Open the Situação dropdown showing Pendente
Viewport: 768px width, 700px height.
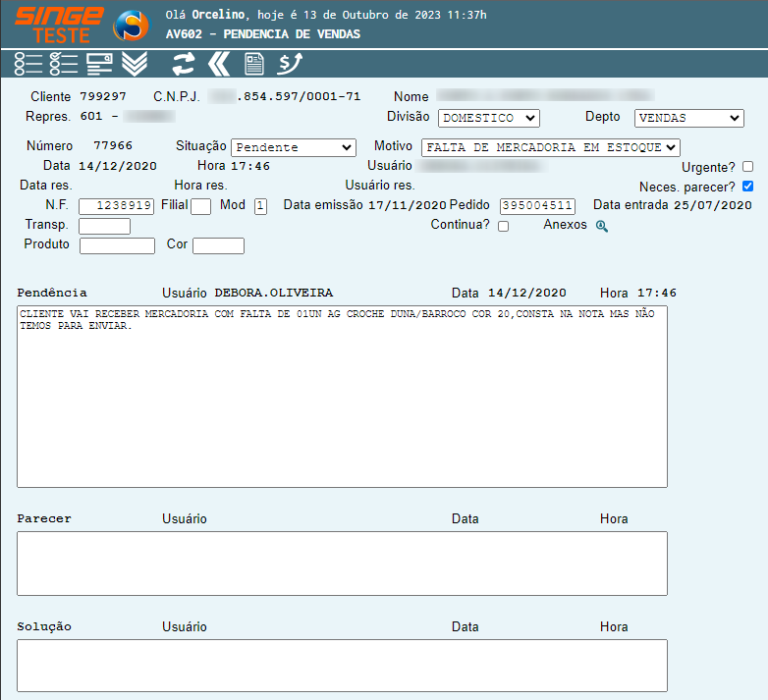click(x=294, y=147)
